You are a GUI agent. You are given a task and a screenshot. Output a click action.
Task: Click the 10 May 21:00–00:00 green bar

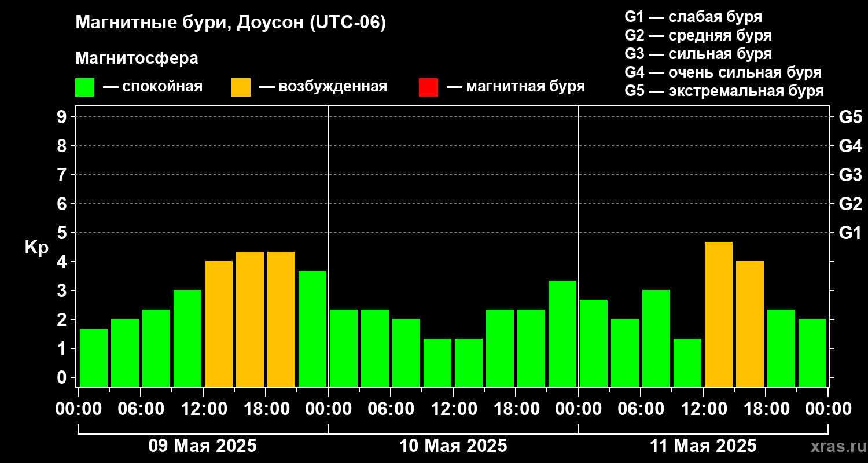tap(562, 333)
